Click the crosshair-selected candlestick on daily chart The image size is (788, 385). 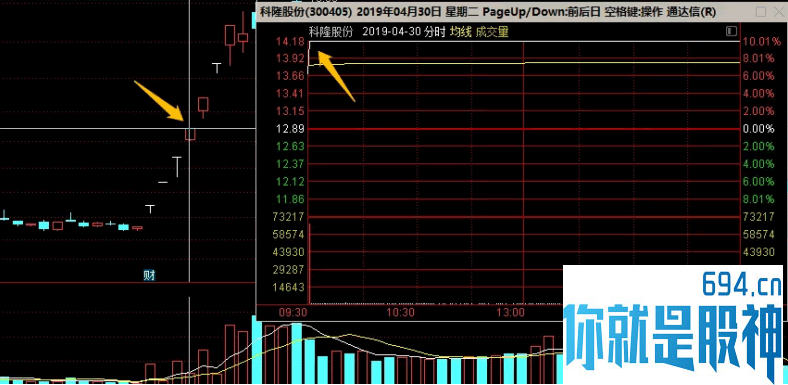(189, 134)
